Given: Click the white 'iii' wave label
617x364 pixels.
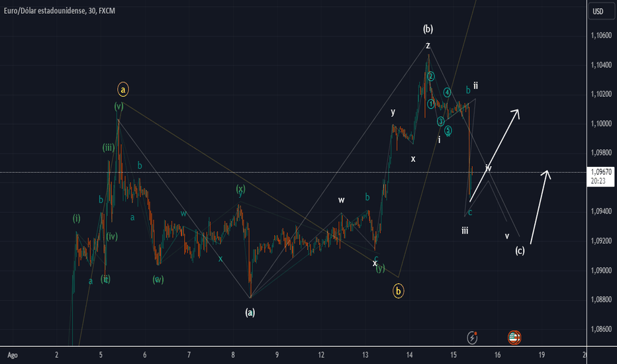Looking at the screenshot, I should [465, 230].
